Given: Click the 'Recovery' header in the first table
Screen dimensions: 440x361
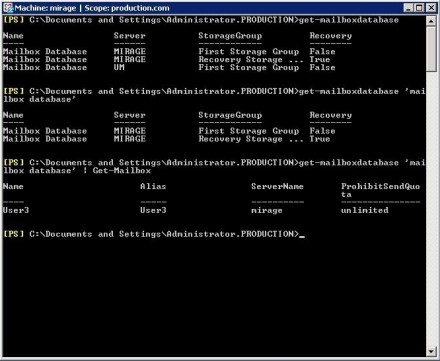Looking at the screenshot, I should click(x=330, y=36).
